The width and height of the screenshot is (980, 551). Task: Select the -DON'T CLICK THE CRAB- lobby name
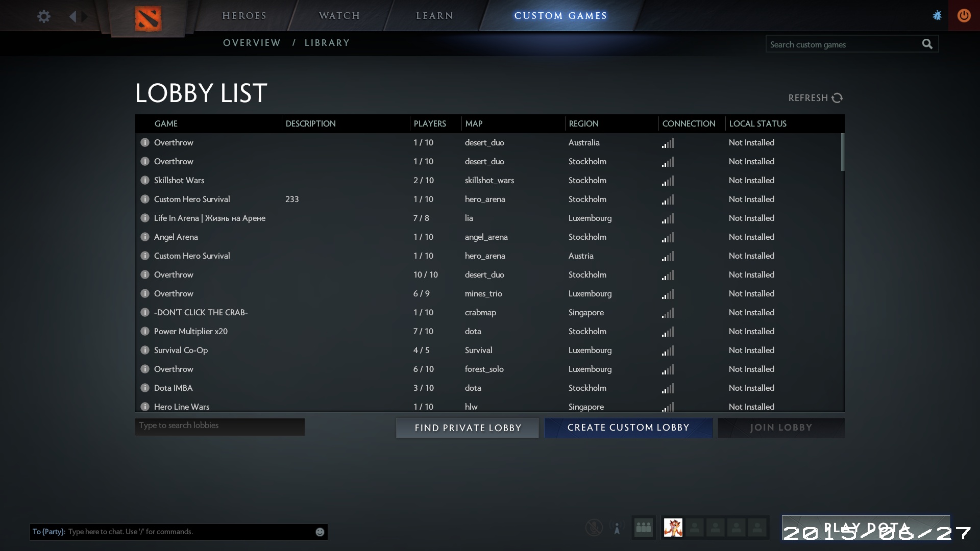(x=201, y=312)
